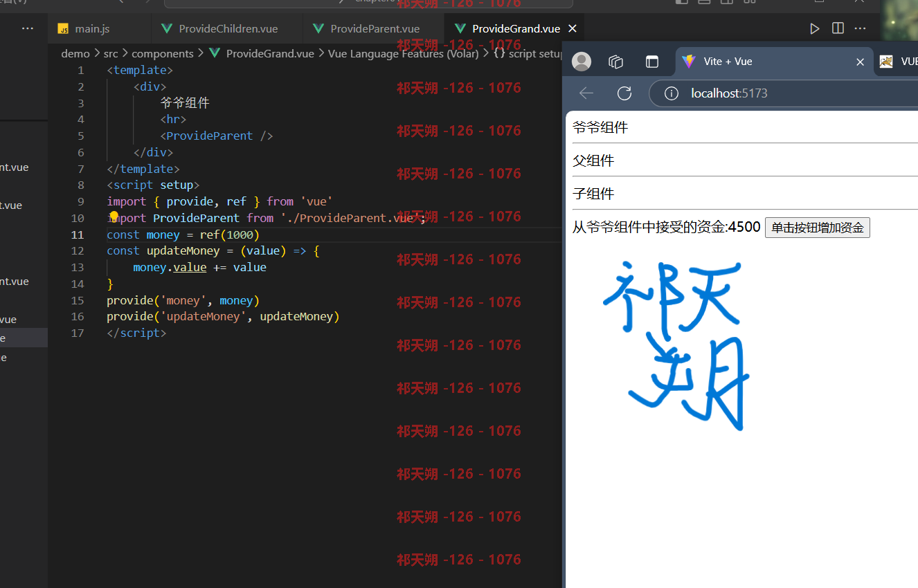
Task: Run the file with the editor play icon
Action: [x=815, y=28]
